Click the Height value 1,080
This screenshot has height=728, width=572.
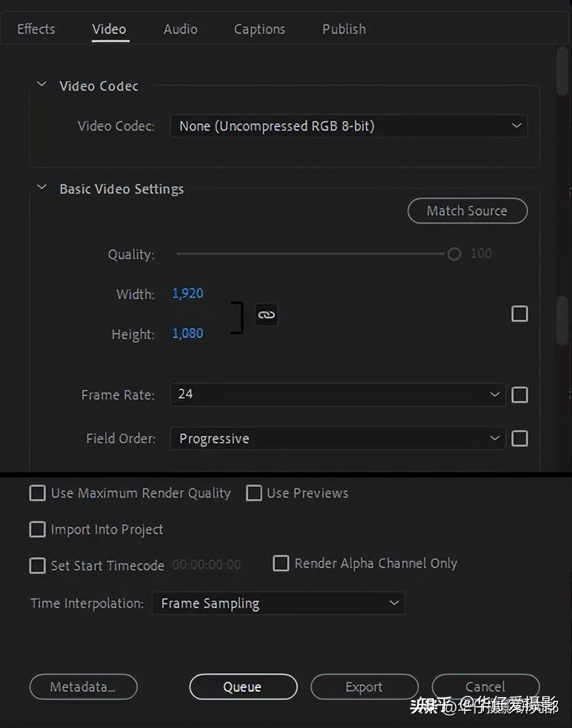(188, 334)
